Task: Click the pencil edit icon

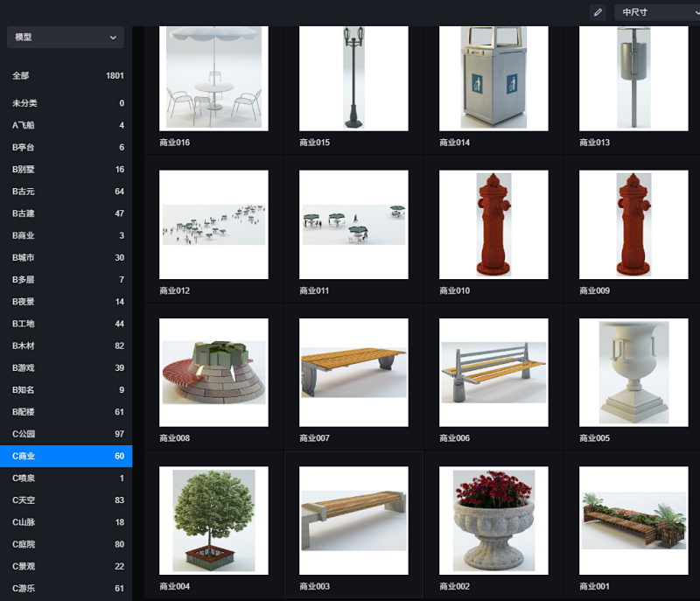Action: (x=598, y=12)
